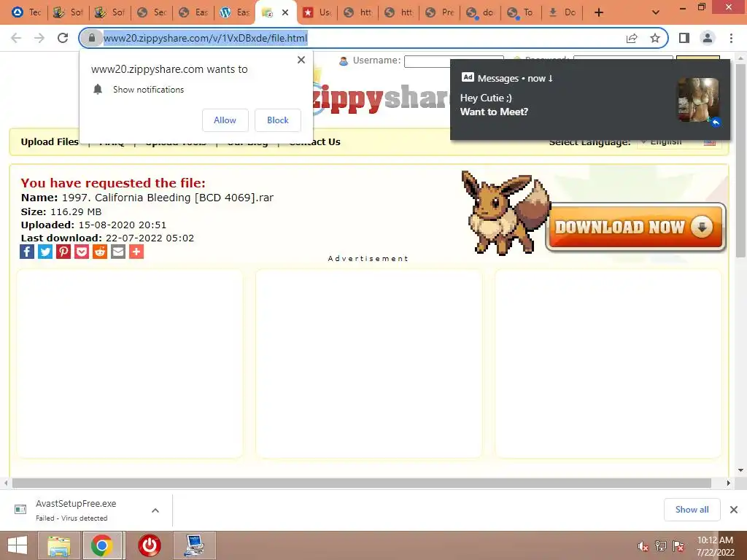This screenshot has width=747, height=560.
Task: Share file on Twitter
Action: tap(45, 252)
